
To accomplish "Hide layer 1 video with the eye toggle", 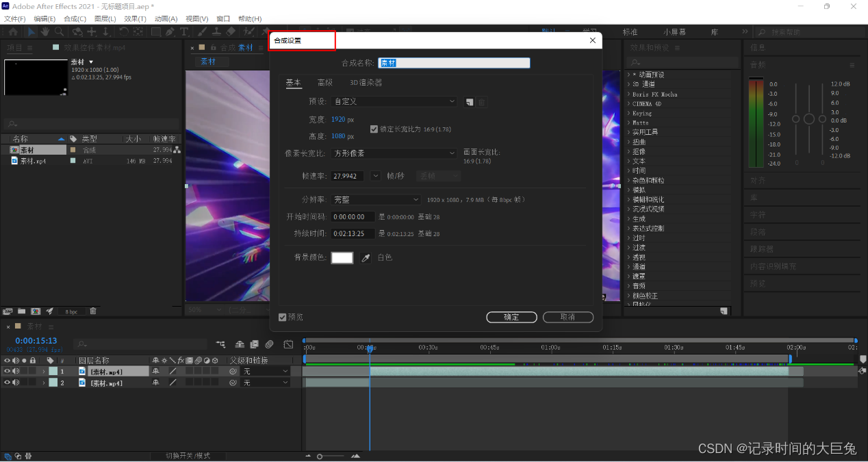I will 8,371.
